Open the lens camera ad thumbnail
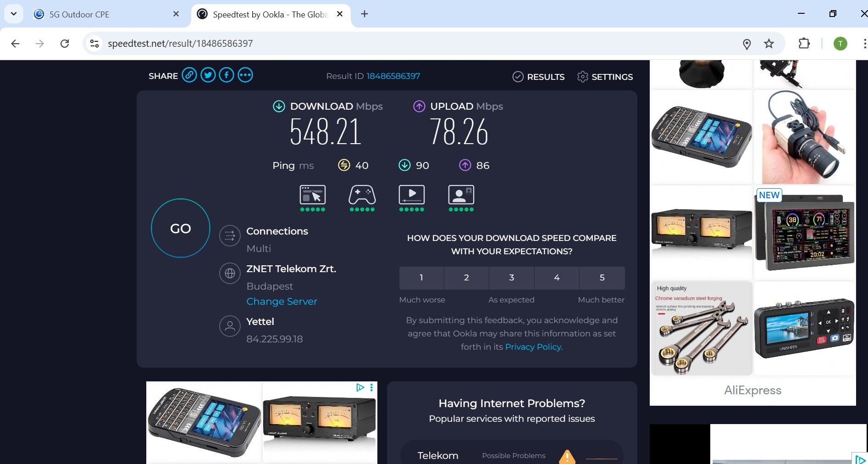The image size is (868, 464). point(804,137)
